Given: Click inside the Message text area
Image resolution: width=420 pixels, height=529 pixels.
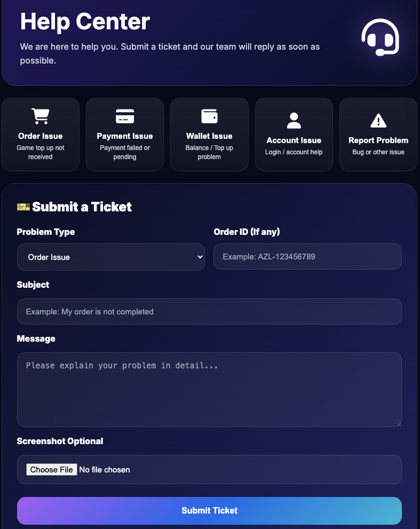Looking at the screenshot, I should 209,390.
